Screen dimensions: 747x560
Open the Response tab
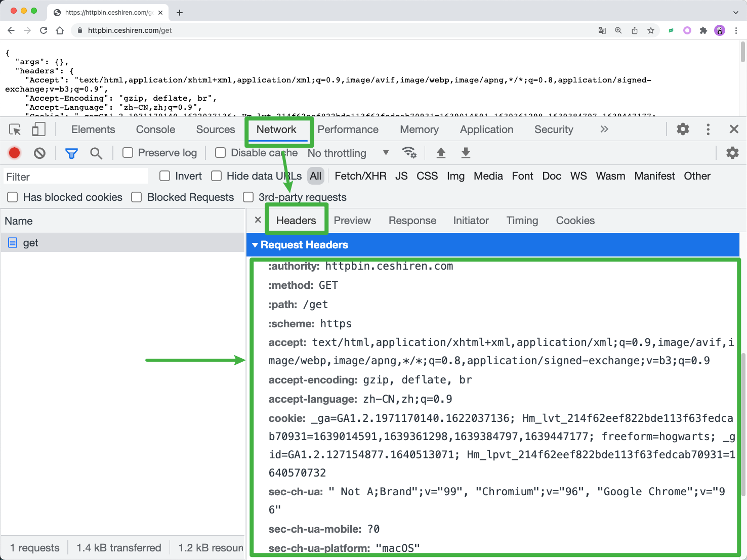412,221
